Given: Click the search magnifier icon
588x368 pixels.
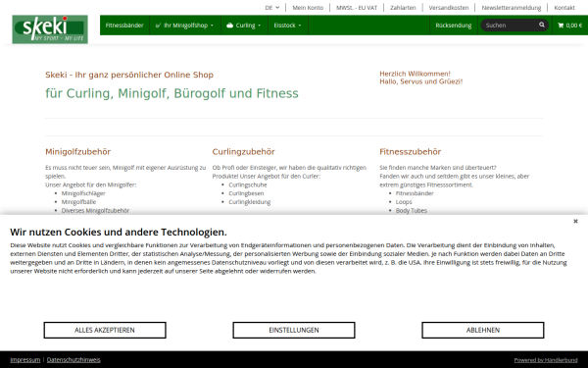Looking at the screenshot, I should click(542, 25).
